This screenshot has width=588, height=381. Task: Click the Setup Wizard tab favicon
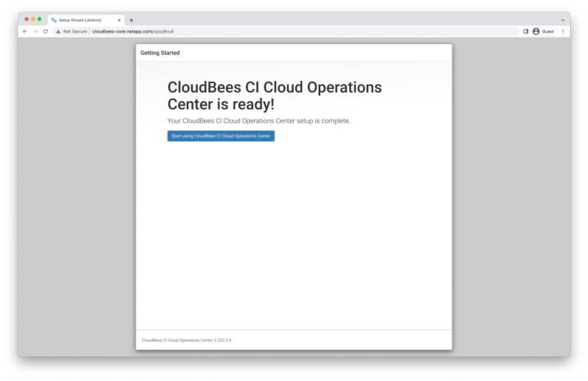[x=54, y=20]
